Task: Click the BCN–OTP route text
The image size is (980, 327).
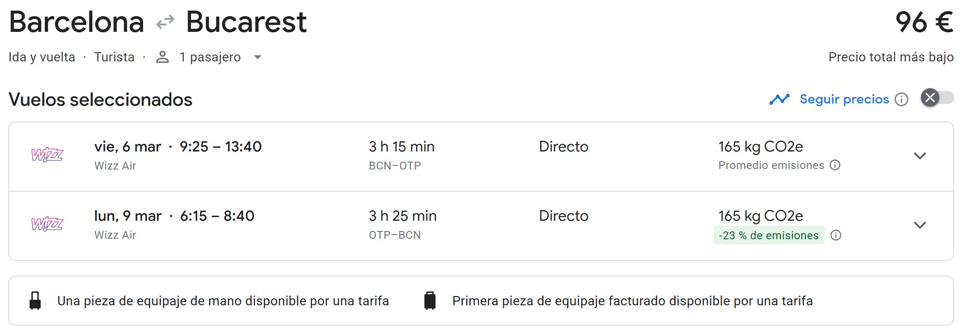Action: (x=395, y=166)
